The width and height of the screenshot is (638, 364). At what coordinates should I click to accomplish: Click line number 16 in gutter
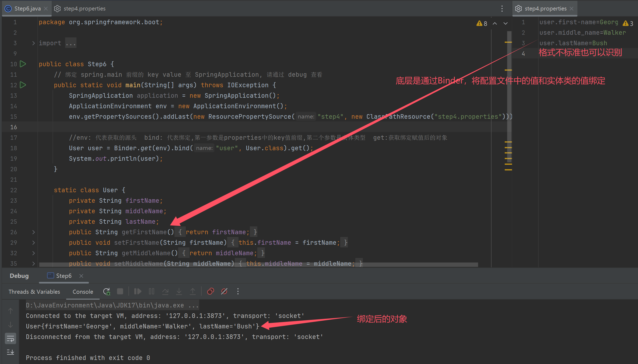14,127
